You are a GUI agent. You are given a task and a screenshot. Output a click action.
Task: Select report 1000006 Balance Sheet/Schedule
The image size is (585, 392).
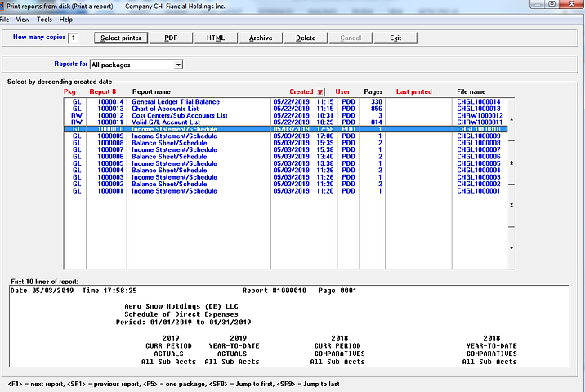(285, 157)
